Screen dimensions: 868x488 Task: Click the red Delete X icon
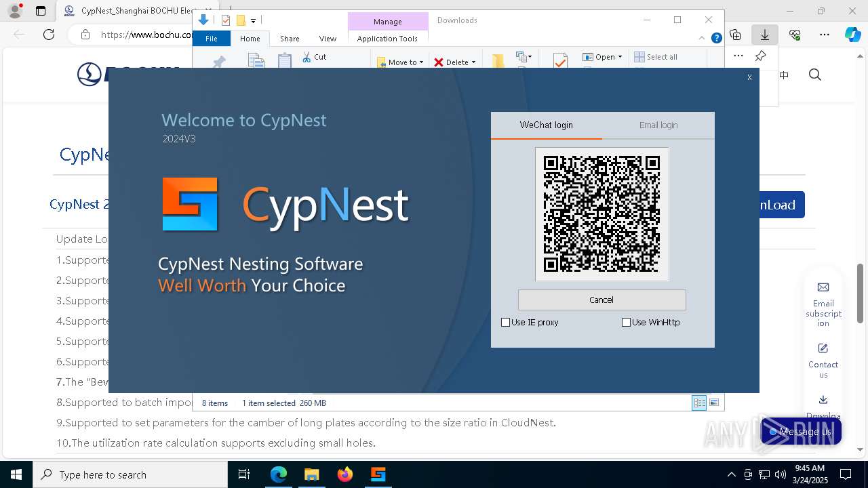coord(439,62)
